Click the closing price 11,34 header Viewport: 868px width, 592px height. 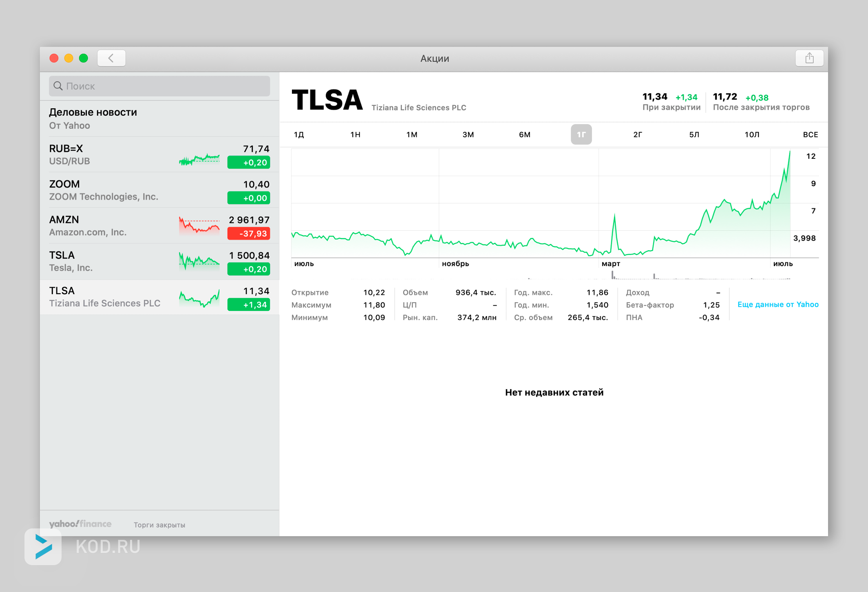655,97
